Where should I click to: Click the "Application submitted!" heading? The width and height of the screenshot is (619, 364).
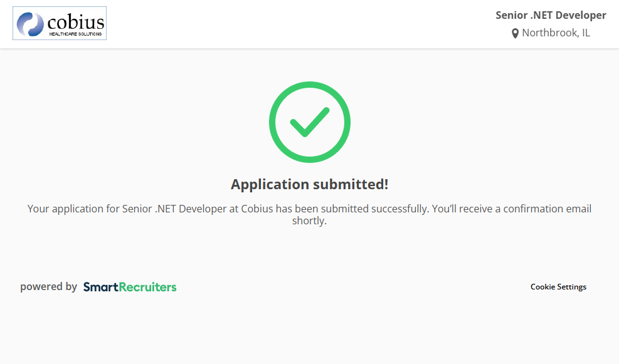[309, 184]
